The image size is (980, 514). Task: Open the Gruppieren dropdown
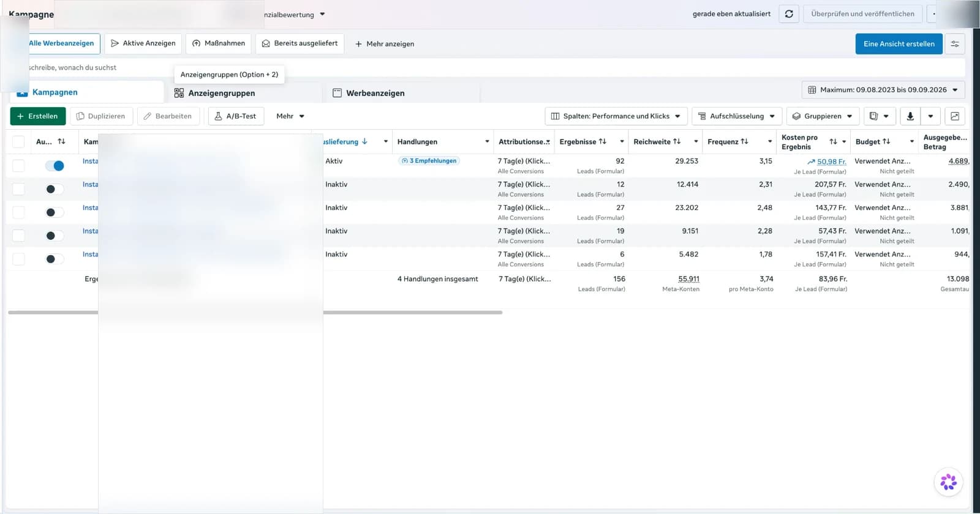point(823,116)
